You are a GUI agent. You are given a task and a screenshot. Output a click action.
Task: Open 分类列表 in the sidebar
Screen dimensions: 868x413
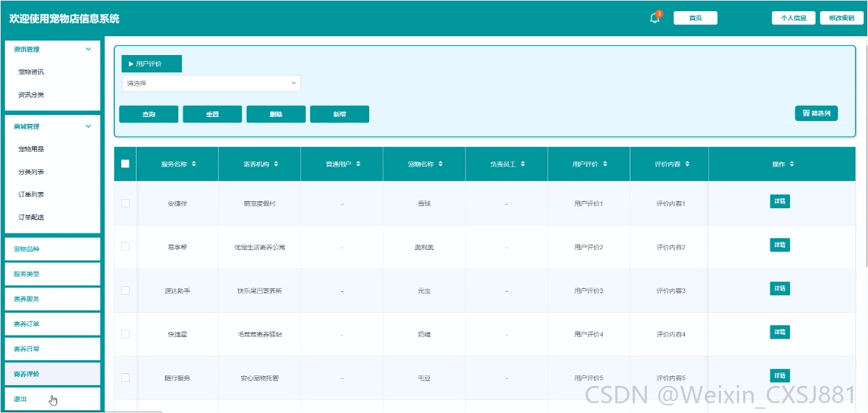tap(31, 172)
